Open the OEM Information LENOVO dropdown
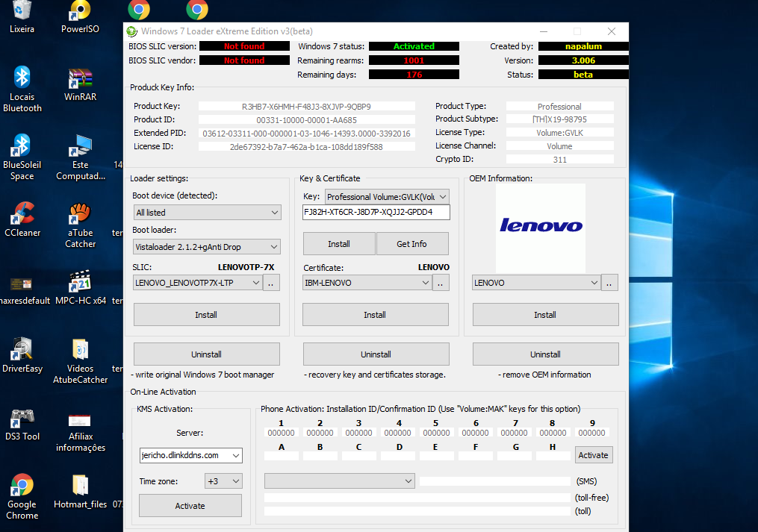 (536, 283)
